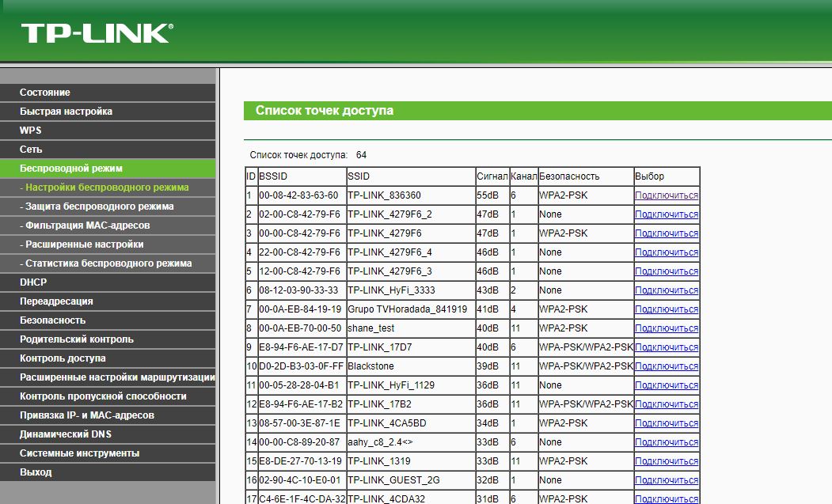Open Настройки беспроводного режима submenu
The height and width of the screenshot is (504, 832).
click(x=108, y=188)
